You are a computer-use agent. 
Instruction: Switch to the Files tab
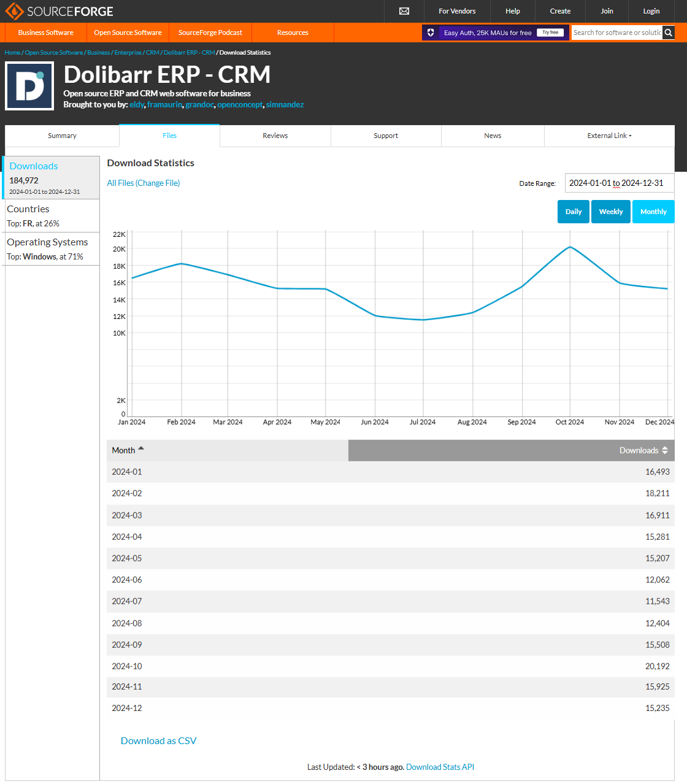click(169, 136)
